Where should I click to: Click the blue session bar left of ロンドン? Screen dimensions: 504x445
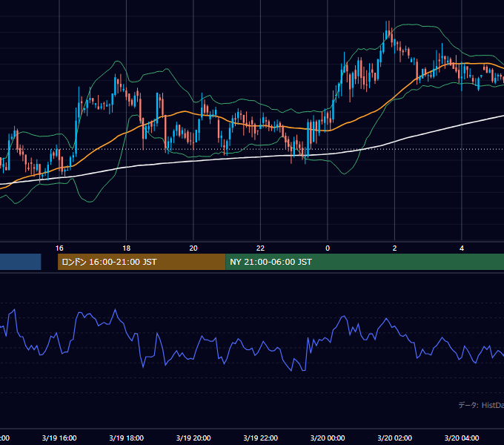[x=20, y=262]
